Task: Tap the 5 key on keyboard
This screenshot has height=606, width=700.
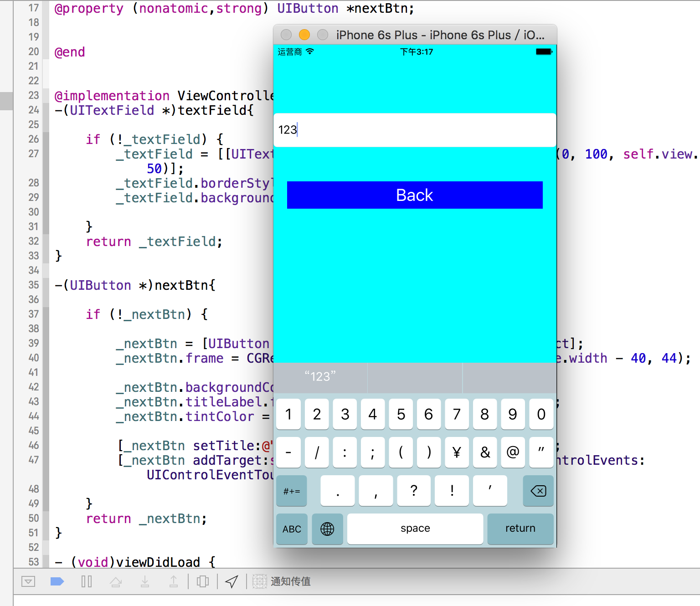Action: (x=401, y=414)
